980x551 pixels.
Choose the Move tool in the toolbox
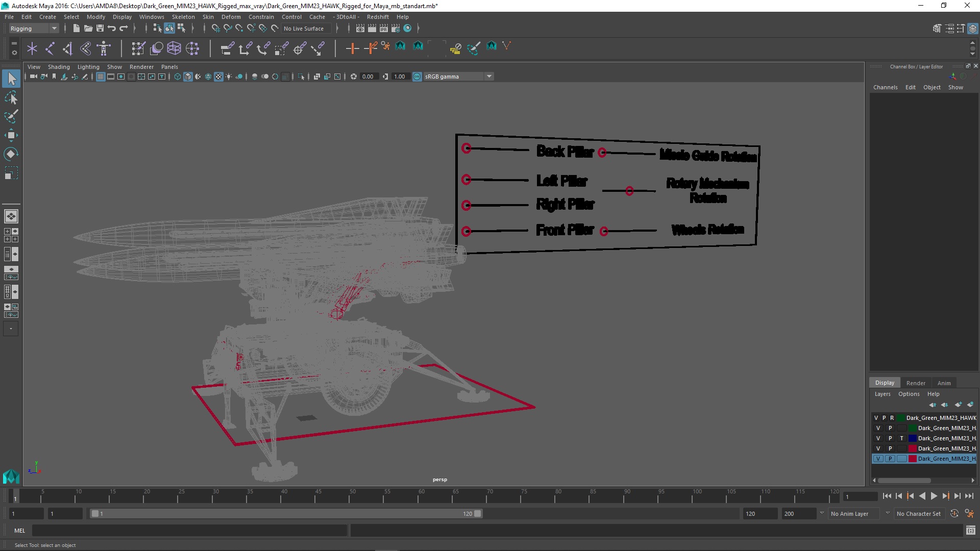point(11,135)
